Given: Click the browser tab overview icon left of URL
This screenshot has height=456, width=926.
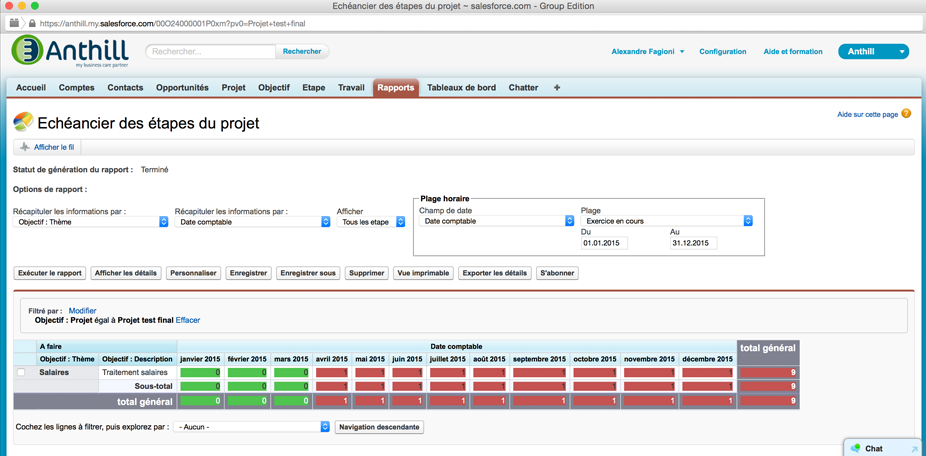Looking at the screenshot, I should click(14, 24).
